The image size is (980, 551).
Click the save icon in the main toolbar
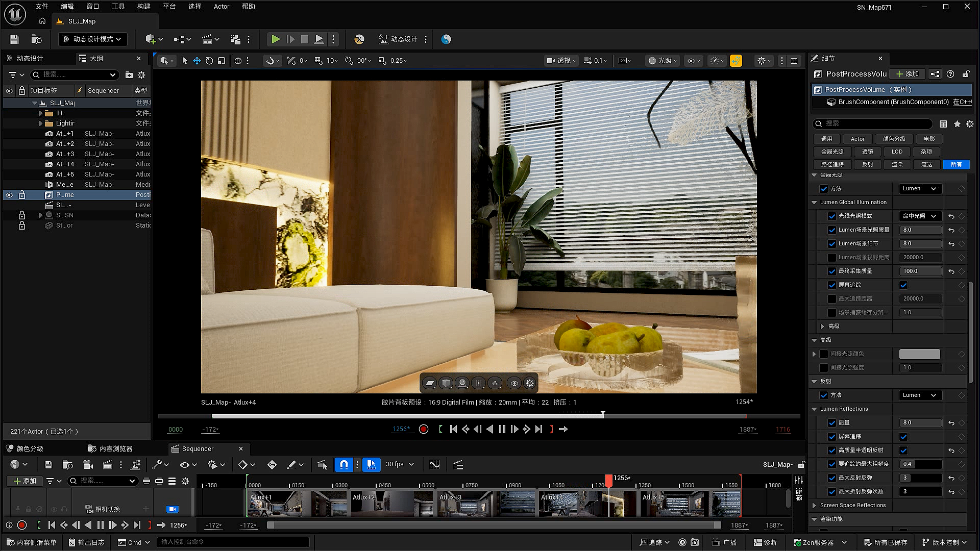(x=14, y=39)
